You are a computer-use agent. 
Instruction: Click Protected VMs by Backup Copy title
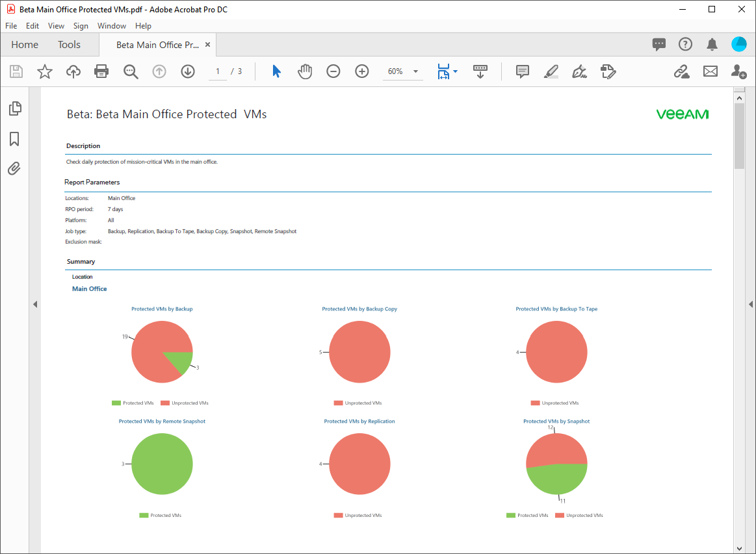359,308
